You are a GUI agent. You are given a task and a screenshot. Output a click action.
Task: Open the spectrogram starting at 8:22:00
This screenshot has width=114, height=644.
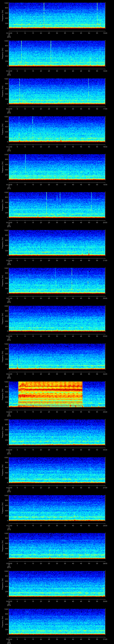(57, 318)
